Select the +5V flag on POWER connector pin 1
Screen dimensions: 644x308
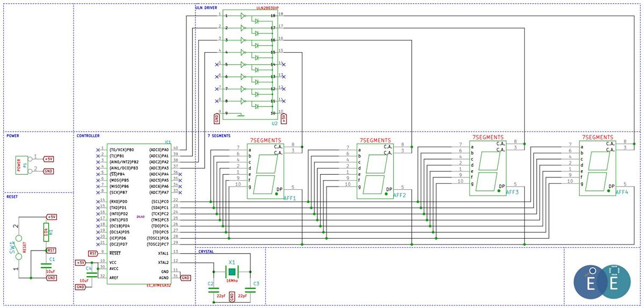(48, 159)
